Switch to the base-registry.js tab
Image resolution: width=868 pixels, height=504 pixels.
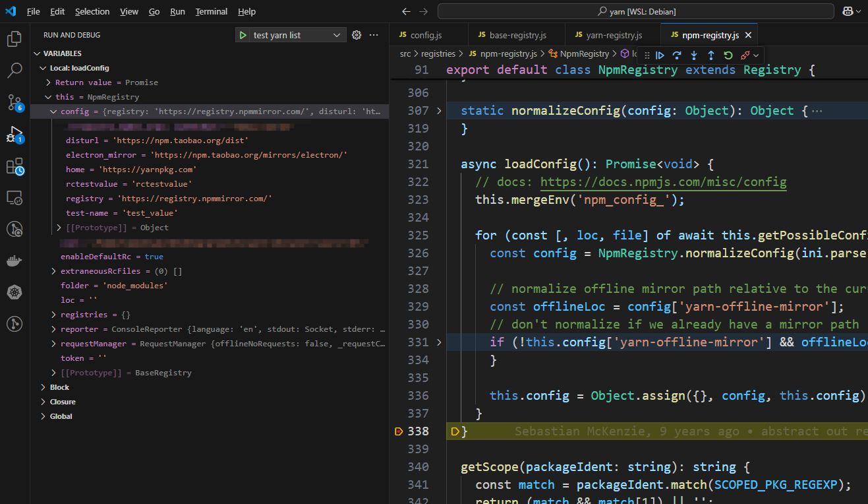[x=516, y=35]
